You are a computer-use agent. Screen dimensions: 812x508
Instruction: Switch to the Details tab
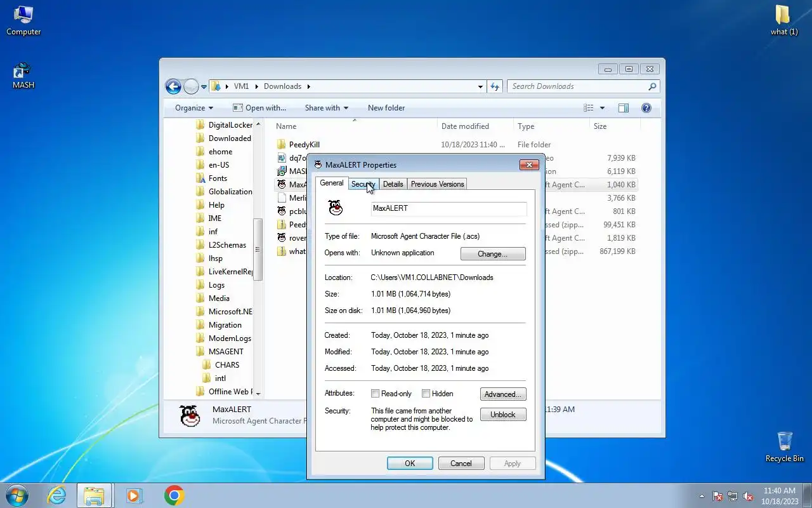pos(393,184)
